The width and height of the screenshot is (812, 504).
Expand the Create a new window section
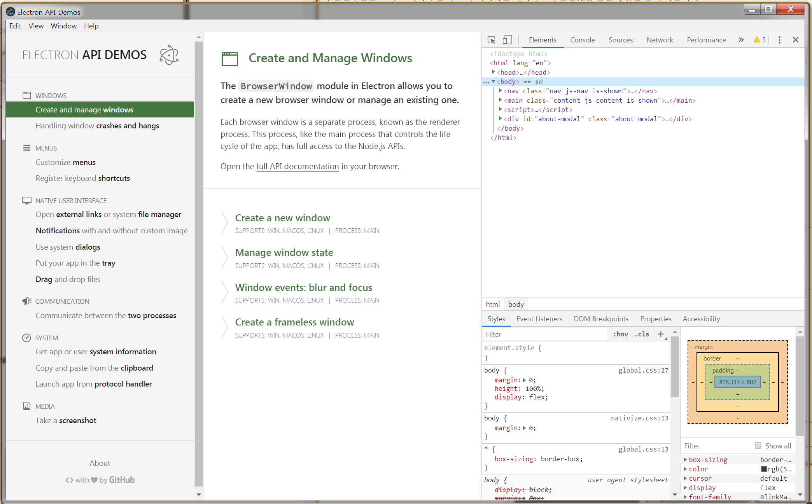(282, 218)
